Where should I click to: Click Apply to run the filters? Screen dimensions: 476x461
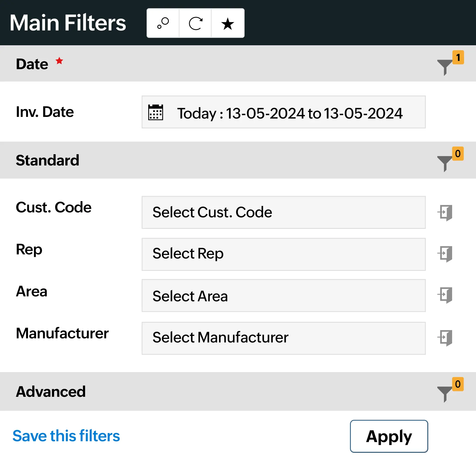click(389, 436)
